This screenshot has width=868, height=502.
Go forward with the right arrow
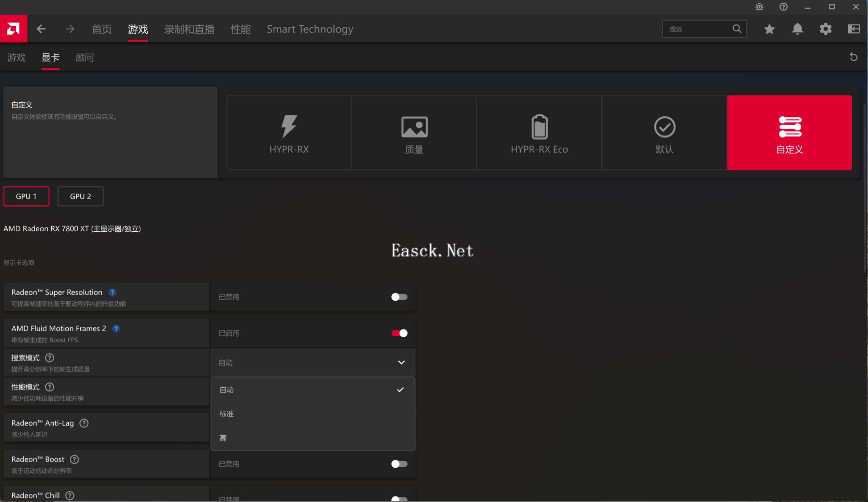pyautogui.click(x=70, y=29)
